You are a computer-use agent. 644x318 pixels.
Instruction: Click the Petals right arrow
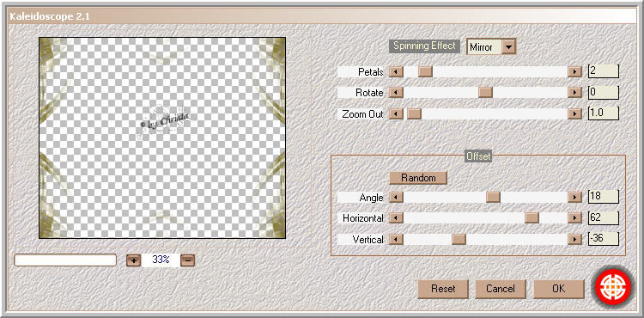pos(574,72)
